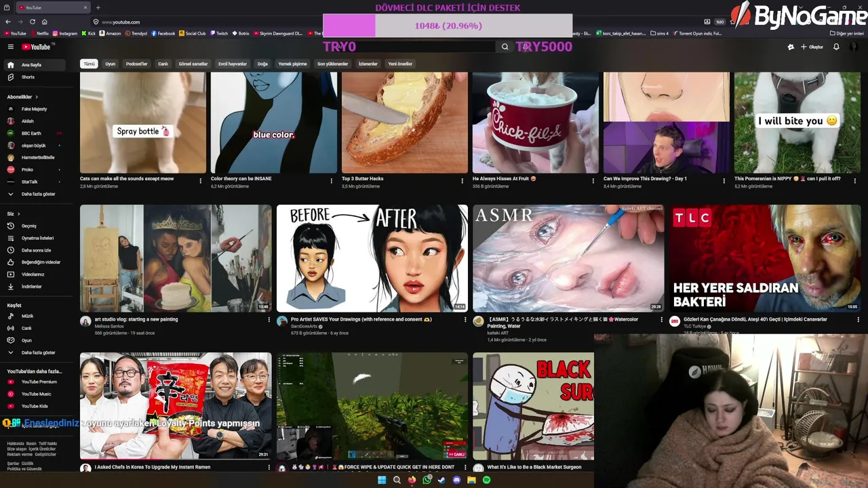Open Daha sonra izle list

(36, 250)
